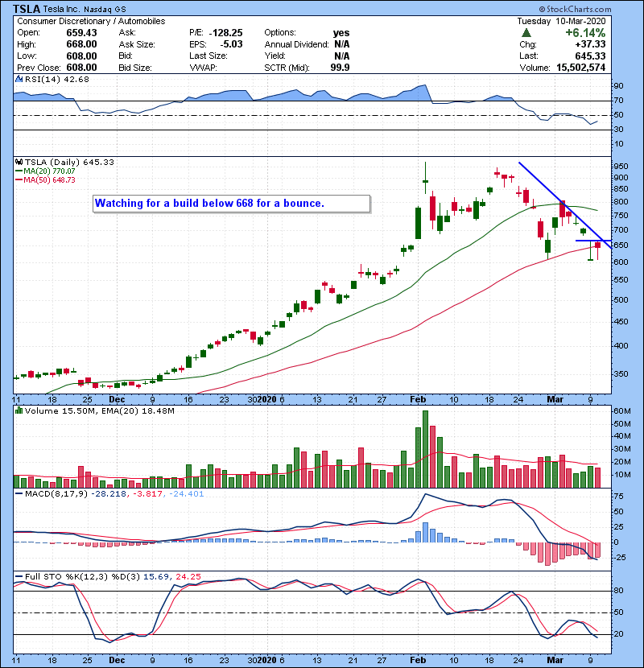Click the red MA(50) legend line marker
Image resolution: width=644 pixels, height=668 pixels.
pos(19,180)
